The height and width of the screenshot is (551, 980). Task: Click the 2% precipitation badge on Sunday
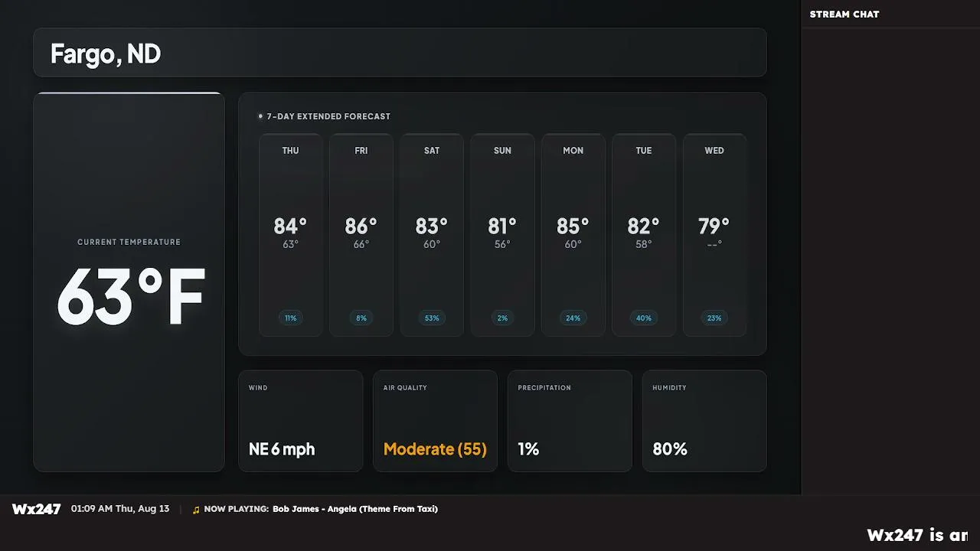tap(502, 318)
